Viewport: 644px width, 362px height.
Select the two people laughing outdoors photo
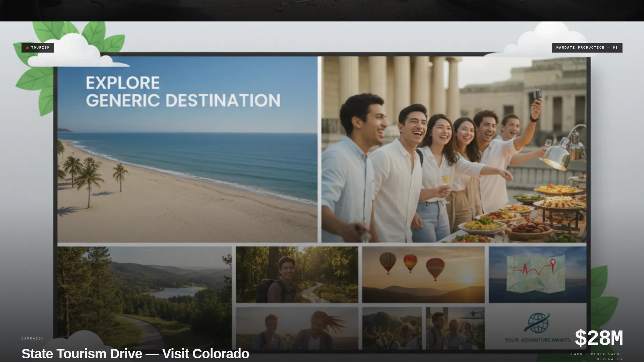297,328
